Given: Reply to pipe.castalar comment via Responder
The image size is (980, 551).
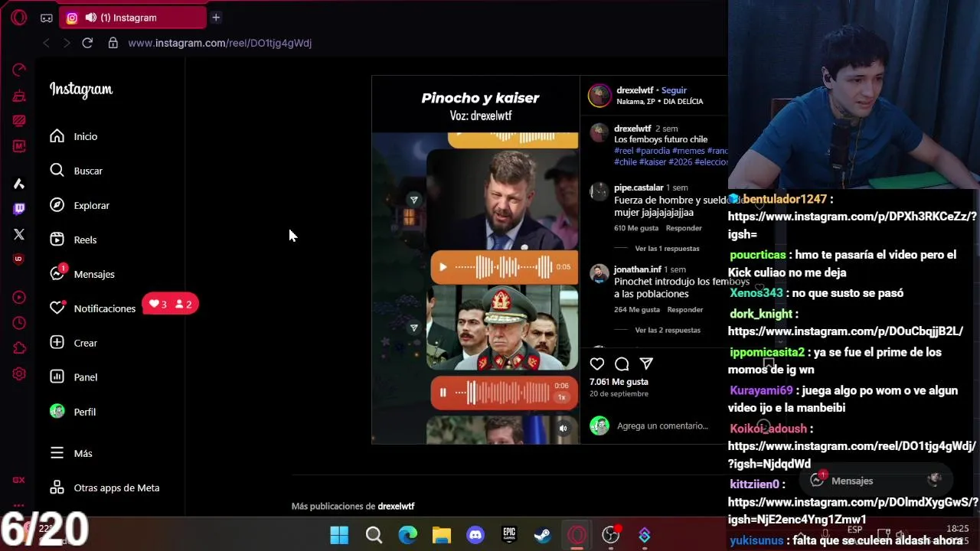Looking at the screenshot, I should click(684, 228).
